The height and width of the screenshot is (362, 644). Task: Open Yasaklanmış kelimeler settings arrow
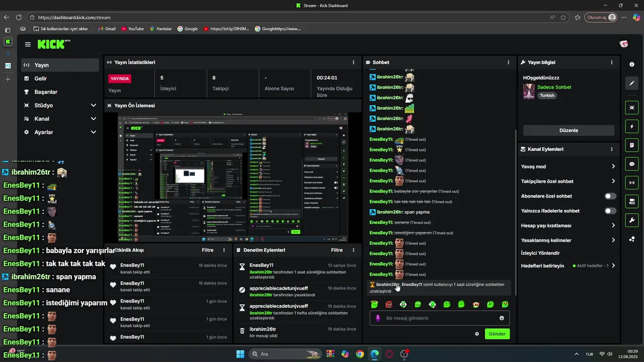click(613, 240)
